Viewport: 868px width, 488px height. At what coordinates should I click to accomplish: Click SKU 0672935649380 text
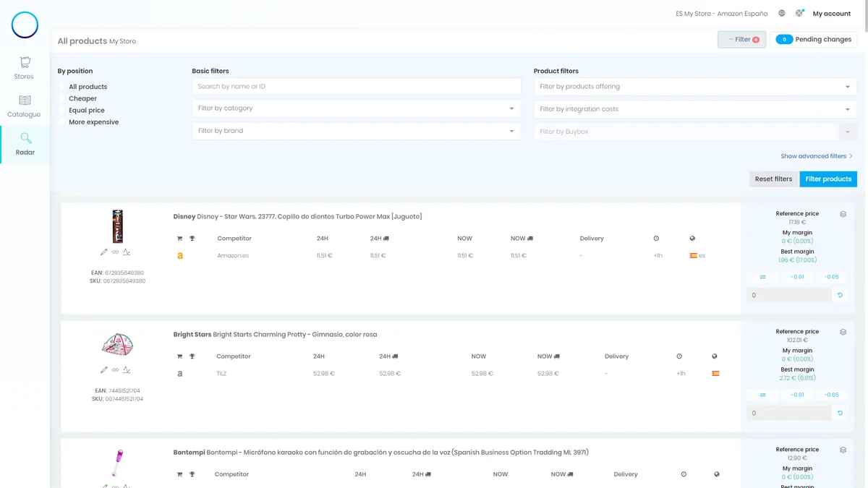tap(117, 281)
